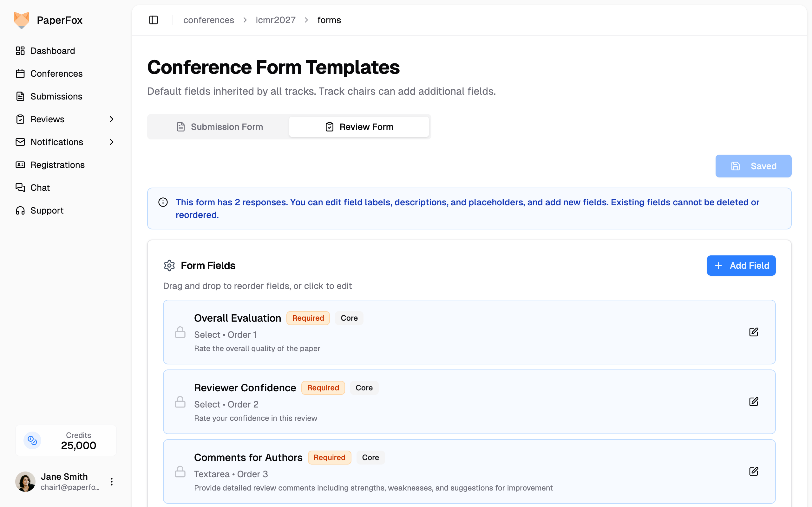Screen dimensions: 812x507
Task: Click edit icon for Reviewer Confidence
Action: point(753,402)
